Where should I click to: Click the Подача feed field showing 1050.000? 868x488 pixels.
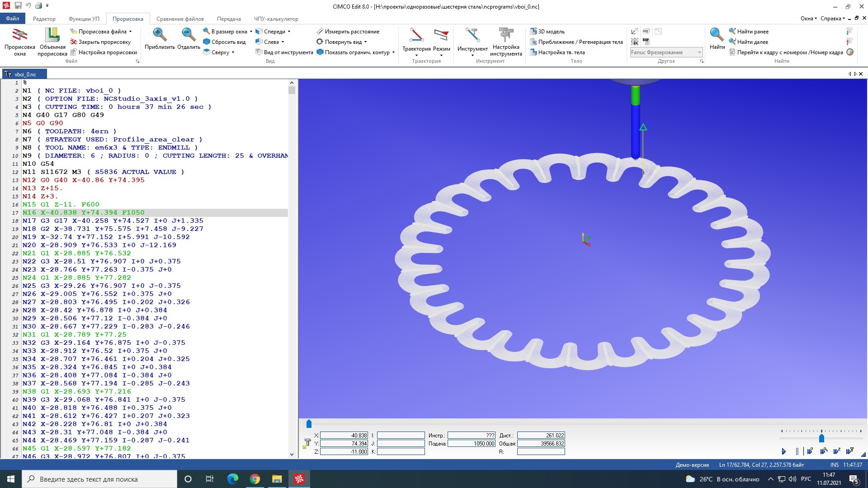(x=471, y=444)
